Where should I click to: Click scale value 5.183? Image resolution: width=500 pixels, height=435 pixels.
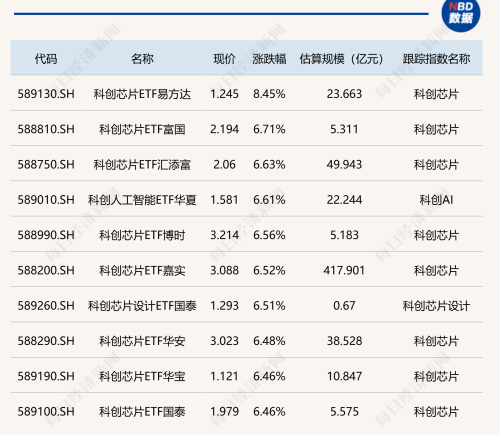pos(344,235)
